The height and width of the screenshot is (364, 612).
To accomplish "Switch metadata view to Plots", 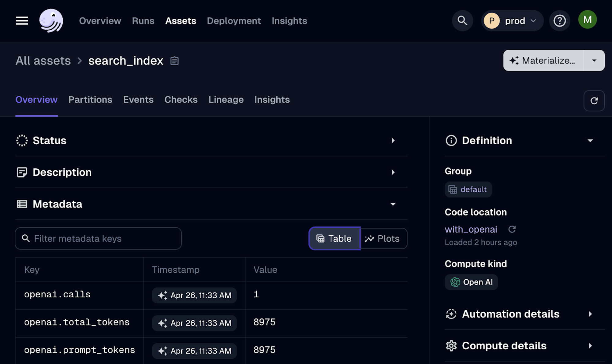I will point(384,238).
